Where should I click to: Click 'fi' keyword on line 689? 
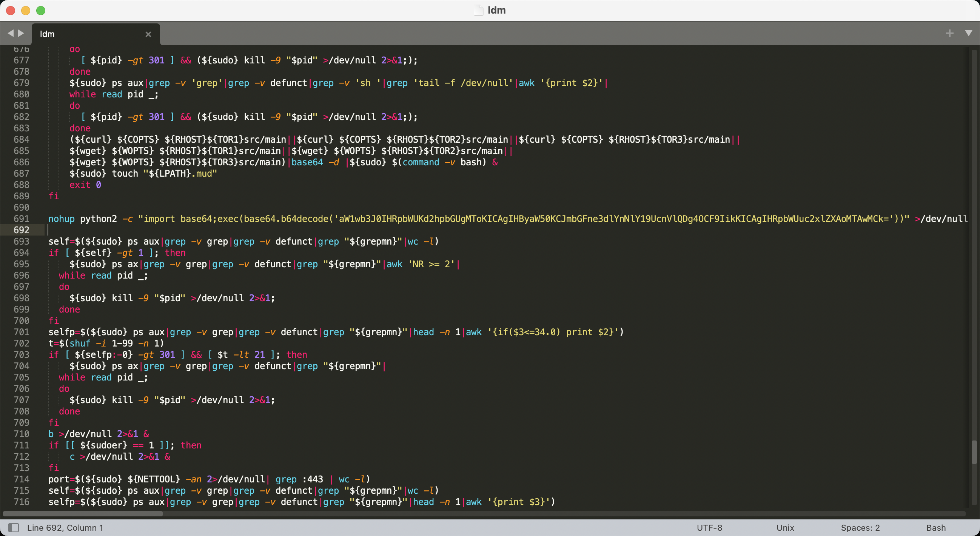coord(54,196)
